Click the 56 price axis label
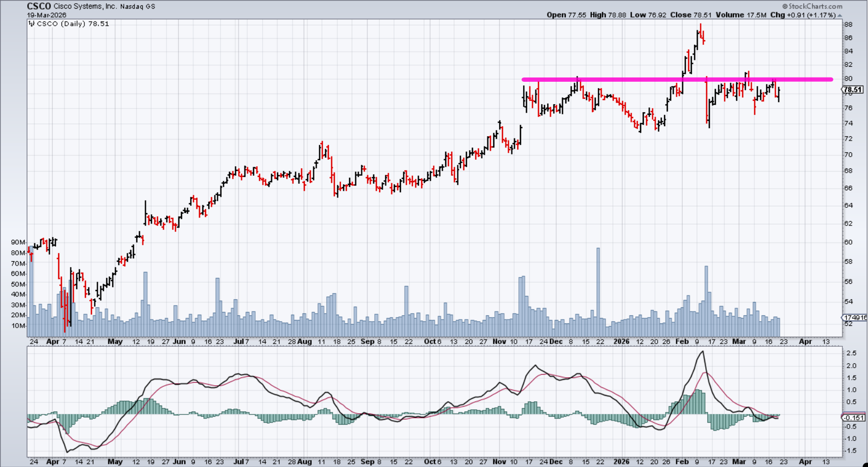Screen dimensions: 868x467 (x=848, y=282)
